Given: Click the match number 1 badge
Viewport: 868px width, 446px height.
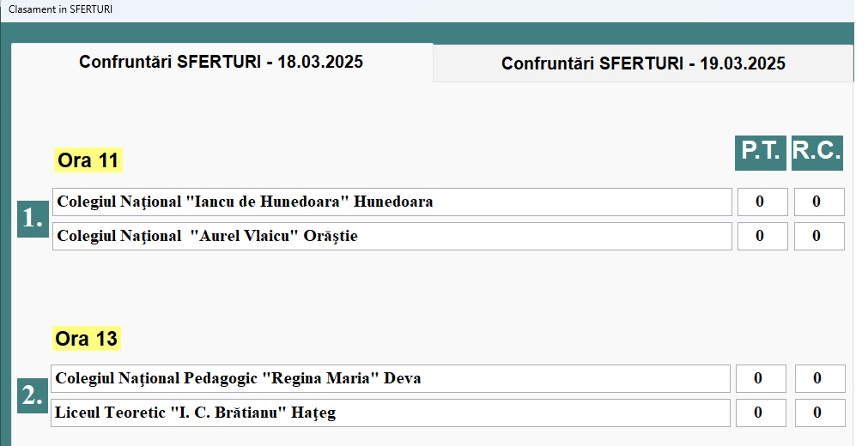Looking at the screenshot, I should click(x=33, y=219).
